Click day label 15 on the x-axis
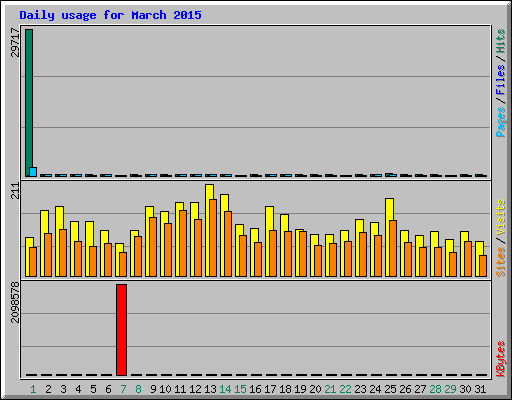The image size is (512, 400). pos(240,389)
